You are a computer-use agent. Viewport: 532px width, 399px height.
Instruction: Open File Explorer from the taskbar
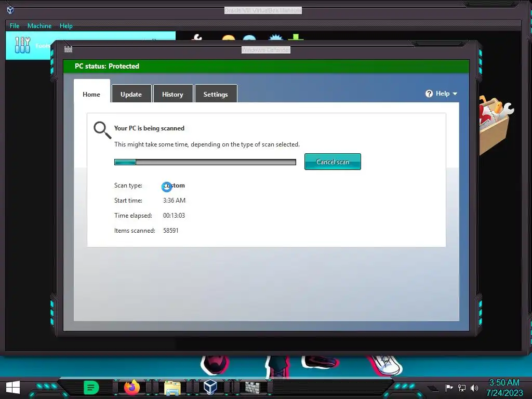(x=172, y=388)
